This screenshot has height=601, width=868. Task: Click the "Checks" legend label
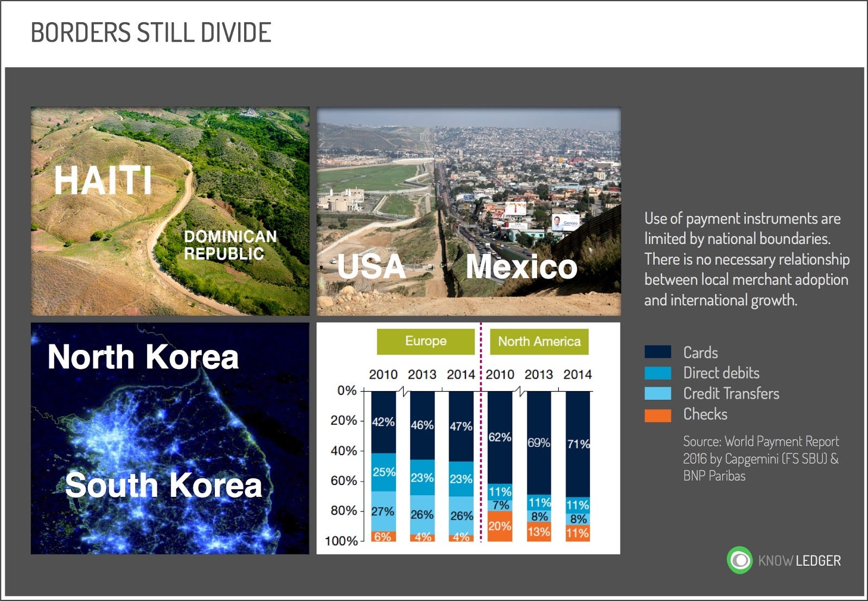[705, 414]
